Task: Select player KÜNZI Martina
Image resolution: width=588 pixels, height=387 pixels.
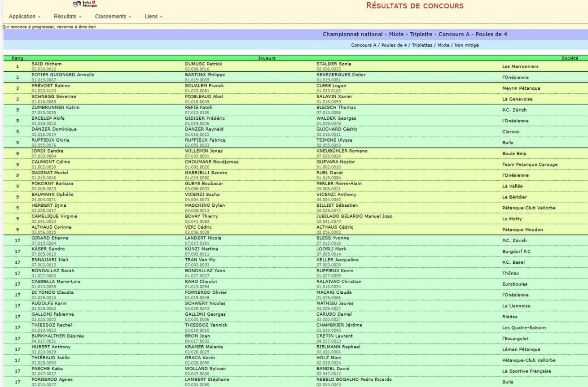Action: (x=202, y=249)
